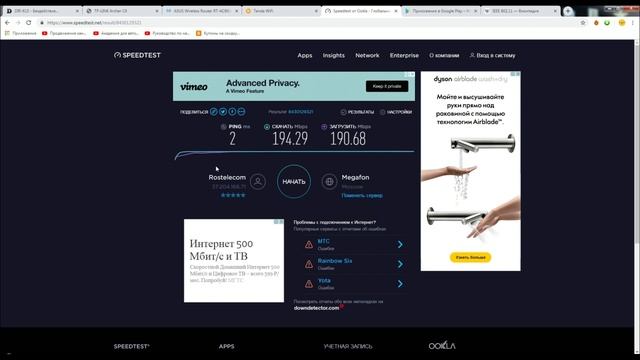Open the Enterprise menu item
Viewport: 640px width, 360px height.
(x=404, y=55)
